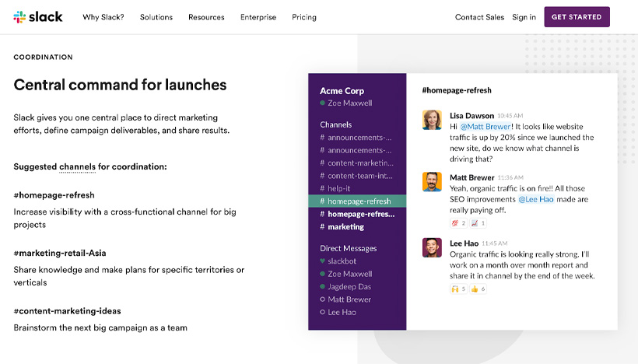This screenshot has width=638, height=364.
Task: Click Lisa Dawson's avatar
Action: (x=432, y=120)
